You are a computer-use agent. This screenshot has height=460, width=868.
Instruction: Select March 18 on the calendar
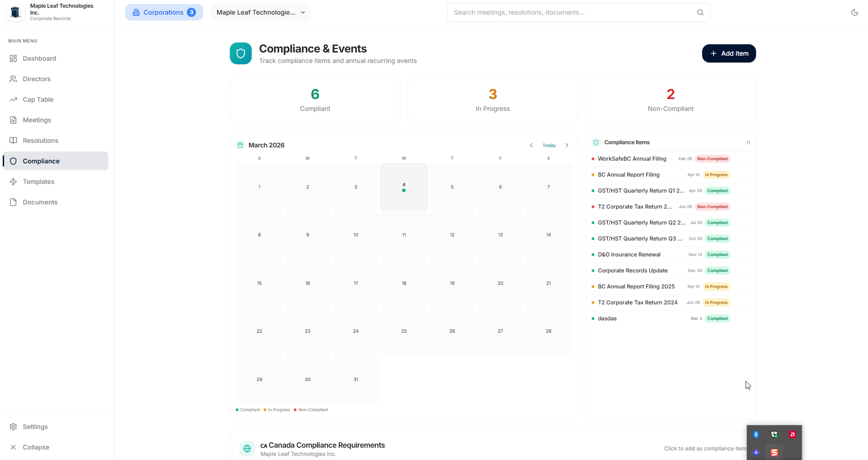click(404, 283)
